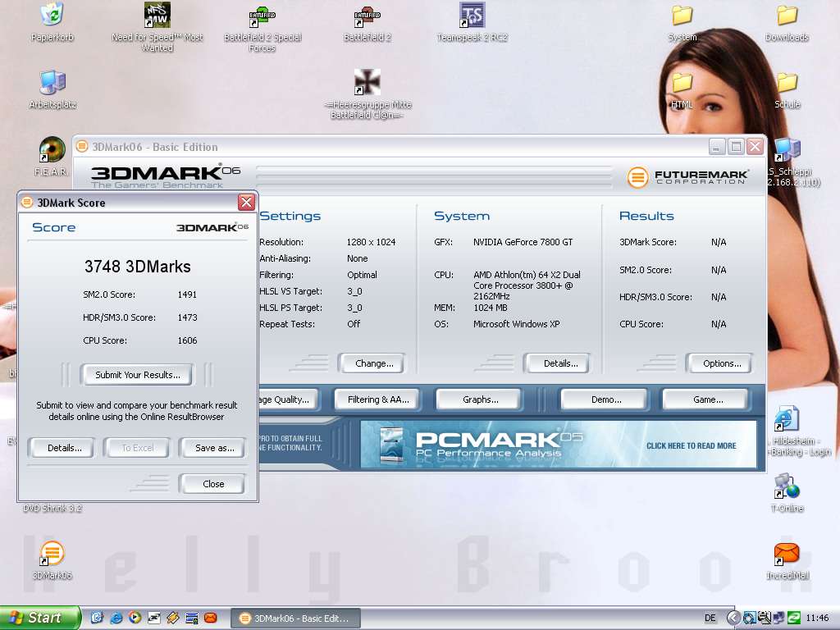Select Heeresgruppe Mitte Battlefield Clan shortcut

(x=367, y=95)
